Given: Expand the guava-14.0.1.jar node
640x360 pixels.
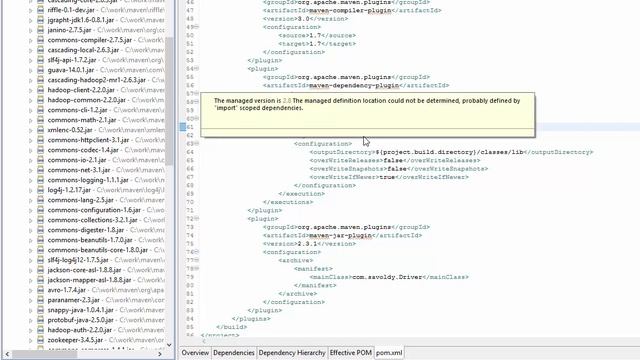Looking at the screenshot, I should tap(31, 70).
